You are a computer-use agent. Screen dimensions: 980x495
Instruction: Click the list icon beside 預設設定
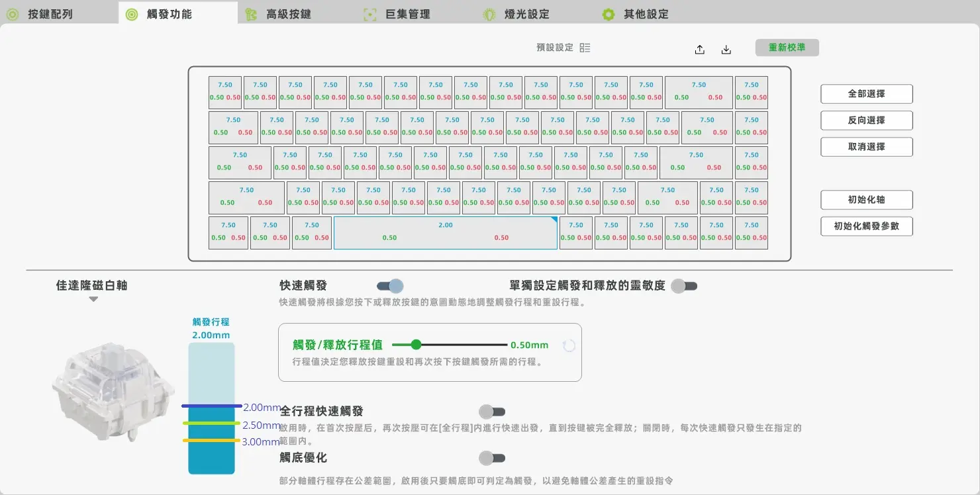[x=585, y=48]
